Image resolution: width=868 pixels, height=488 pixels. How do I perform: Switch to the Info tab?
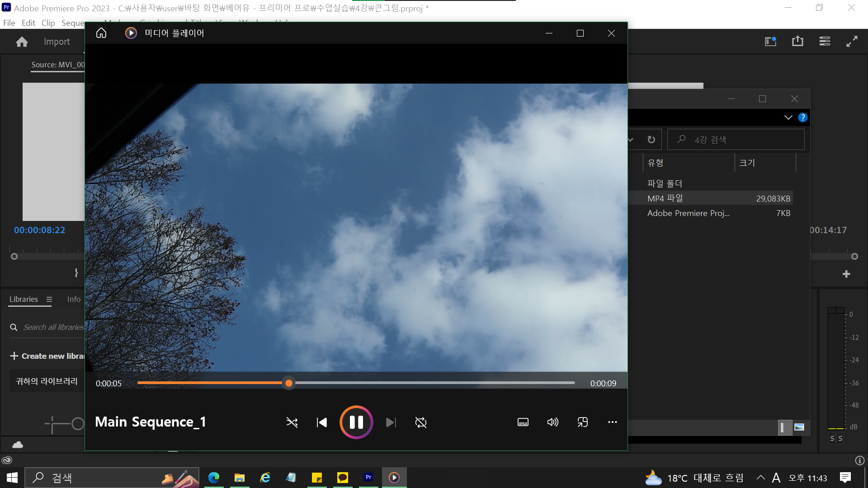point(74,299)
